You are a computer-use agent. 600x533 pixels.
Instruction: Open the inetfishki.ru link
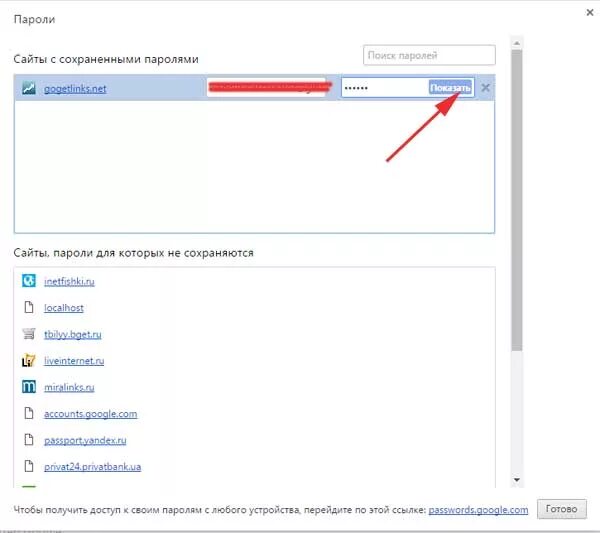coord(69,282)
